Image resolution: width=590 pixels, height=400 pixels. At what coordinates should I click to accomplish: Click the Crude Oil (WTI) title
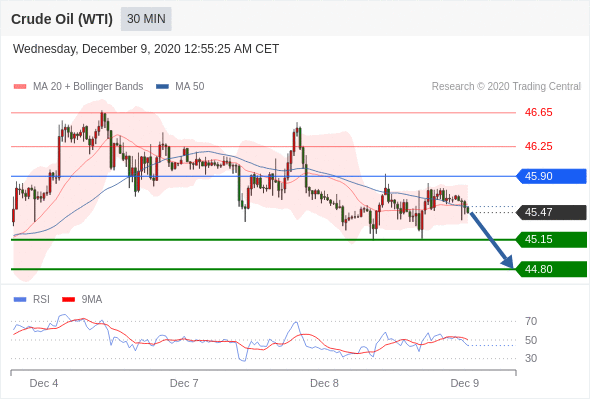62,19
